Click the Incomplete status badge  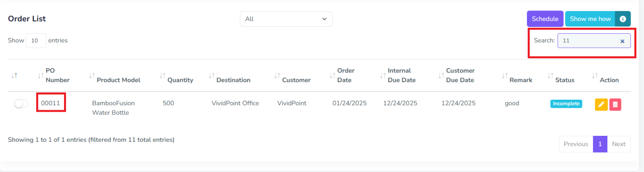[566, 104]
